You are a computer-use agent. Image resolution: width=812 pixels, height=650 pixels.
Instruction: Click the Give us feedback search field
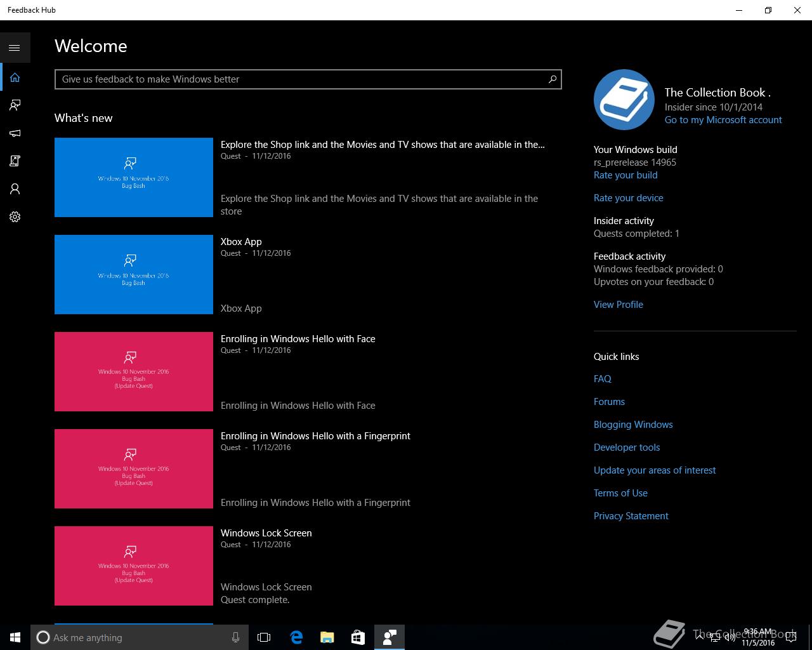click(x=308, y=79)
